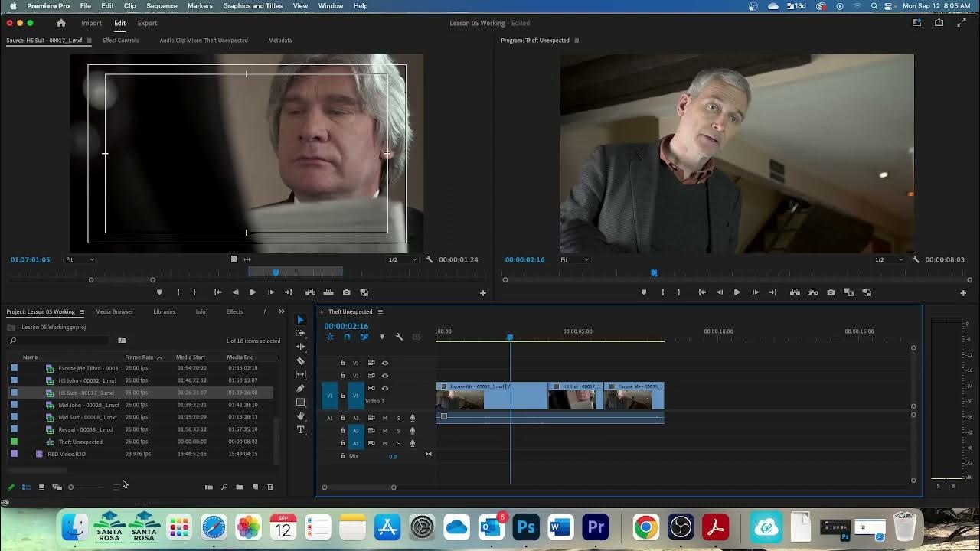Open Graphics and Titles menu
Viewport: 980px width, 551px height.
[253, 5]
